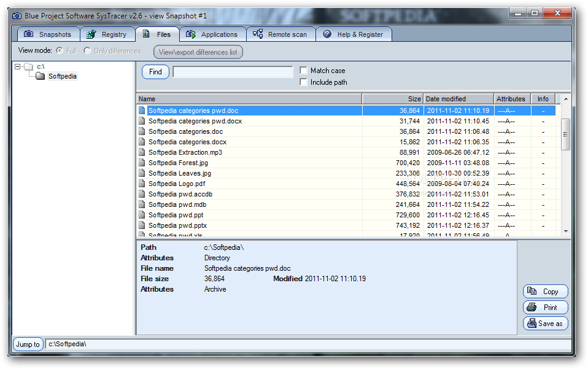The height and width of the screenshot is (369, 588).
Task: Go to the Applications tab
Action: (212, 34)
